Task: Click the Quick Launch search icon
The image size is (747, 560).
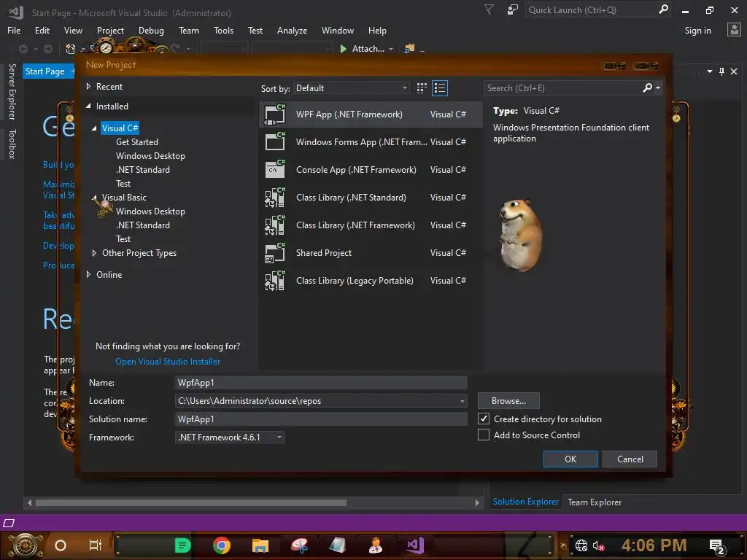Action: tap(663, 9)
